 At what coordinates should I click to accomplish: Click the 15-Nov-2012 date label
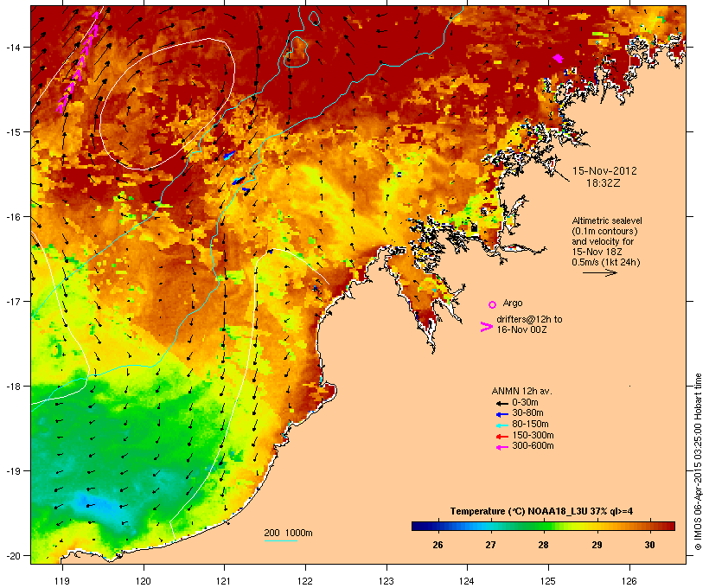click(604, 171)
